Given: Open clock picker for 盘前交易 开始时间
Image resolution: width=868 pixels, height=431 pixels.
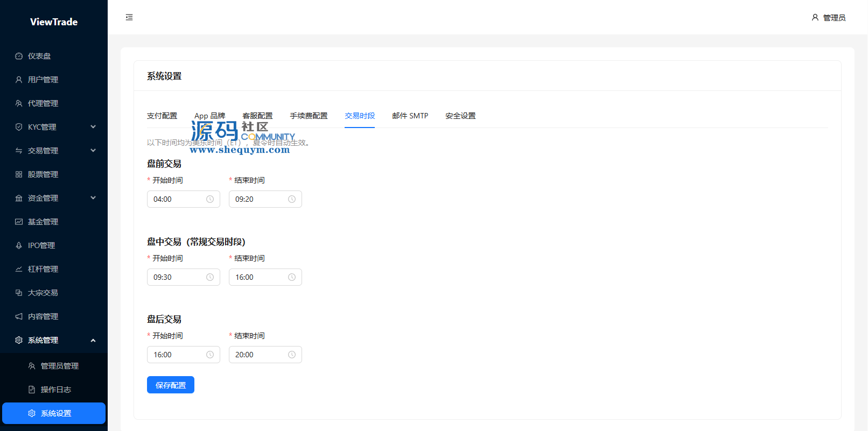Looking at the screenshot, I should pyautogui.click(x=210, y=199).
